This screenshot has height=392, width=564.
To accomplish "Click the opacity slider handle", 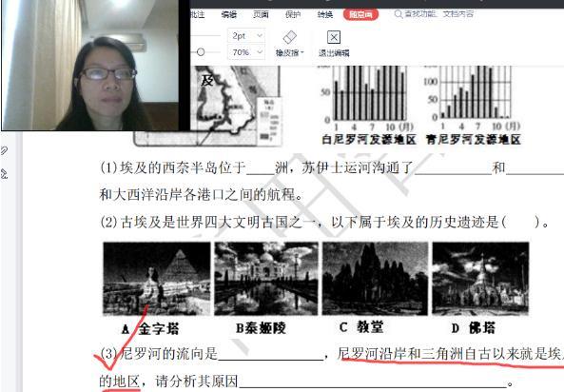I will tap(201, 52).
